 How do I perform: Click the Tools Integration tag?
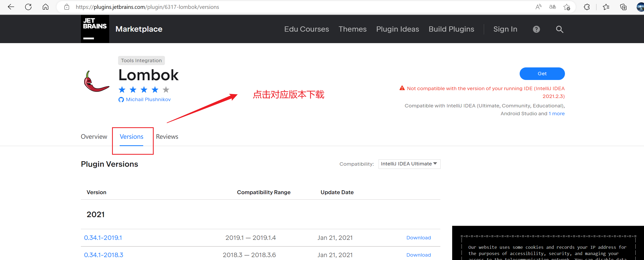(141, 60)
